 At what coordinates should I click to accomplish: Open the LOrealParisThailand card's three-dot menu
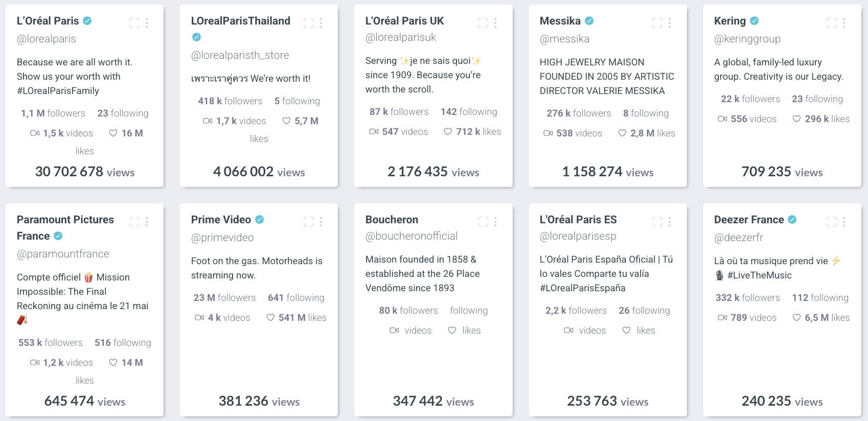(x=321, y=23)
